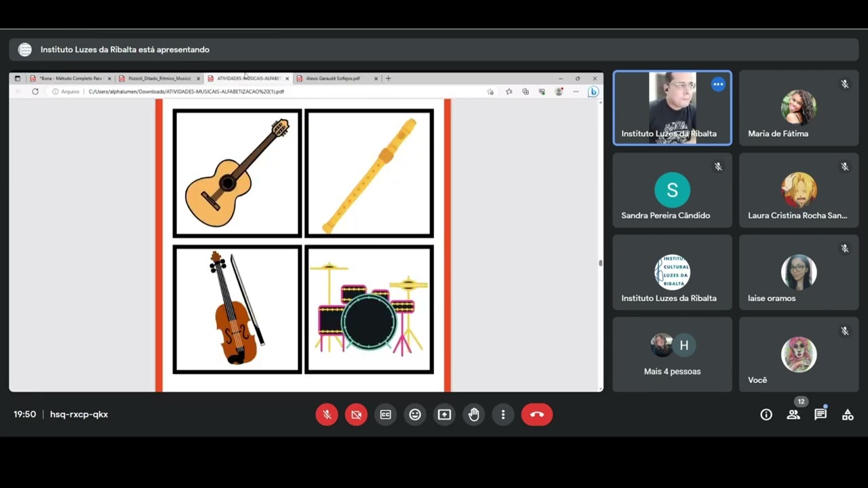The width and height of the screenshot is (868, 488).
Task: Click the violin image in the PDF
Action: point(237,309)
